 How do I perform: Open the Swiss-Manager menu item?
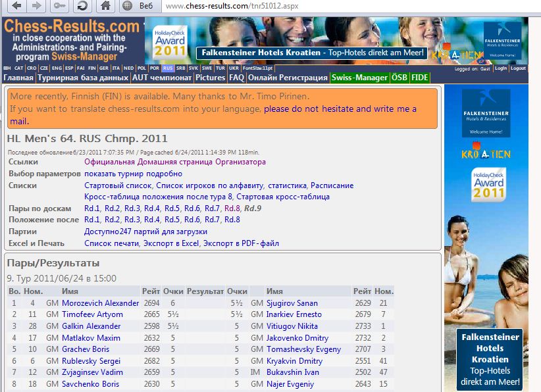pyautogui.click(x=359, y=78)
